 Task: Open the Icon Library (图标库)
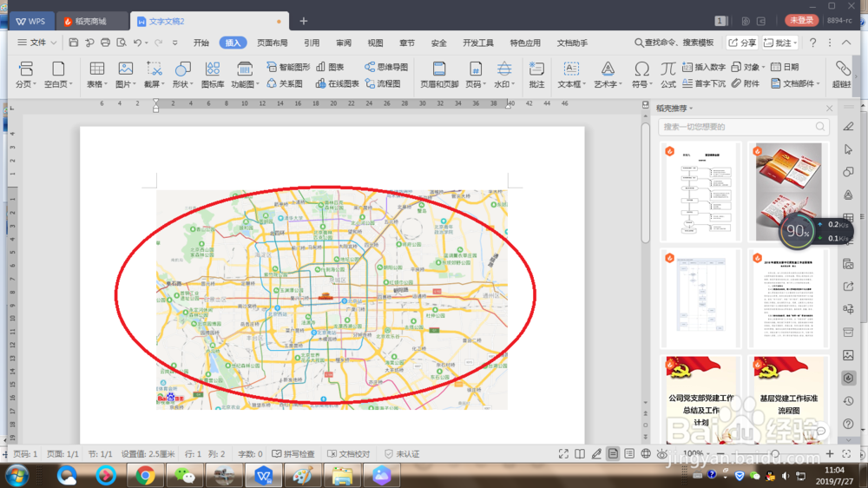click(213, 74)
